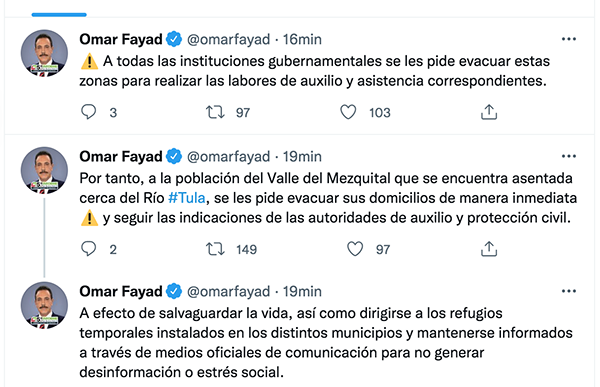The image size is (600, 387).
Task: Open the 16min timestamp of the first tweet
Action: 302,39
